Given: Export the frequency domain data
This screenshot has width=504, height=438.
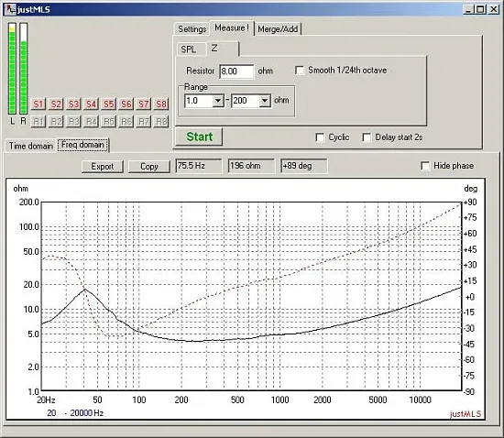Looking at the screenshot, I should [103, 167].
